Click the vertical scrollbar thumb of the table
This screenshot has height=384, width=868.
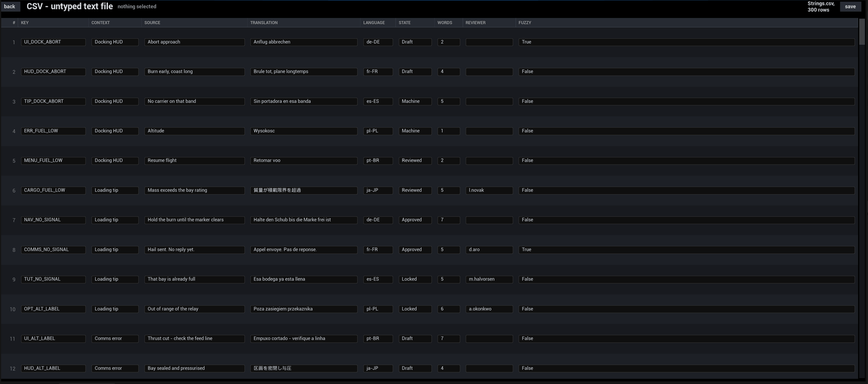[x=862, y=33]
